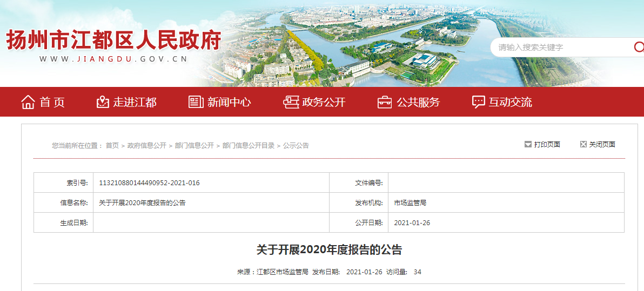Click the 政务公开 documents icon

291,102
